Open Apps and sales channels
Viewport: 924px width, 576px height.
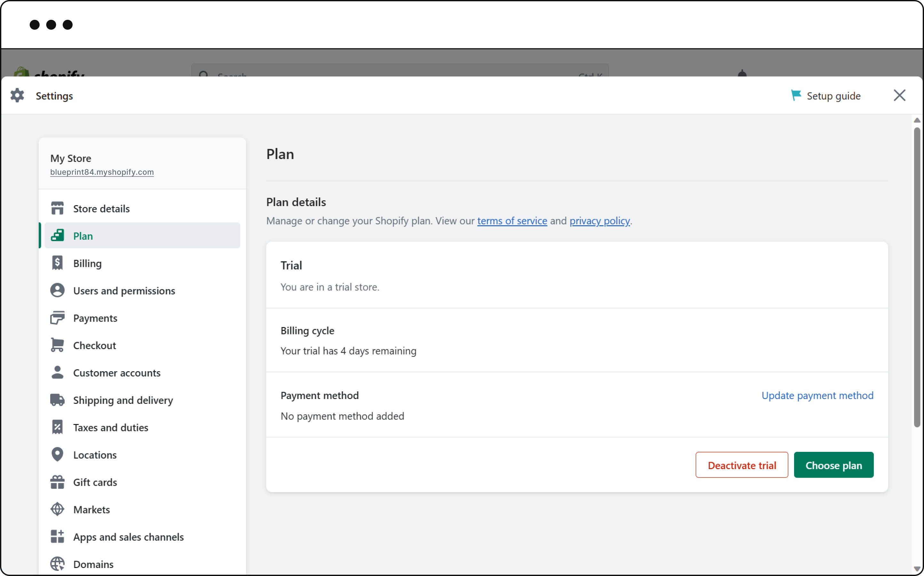142,537
